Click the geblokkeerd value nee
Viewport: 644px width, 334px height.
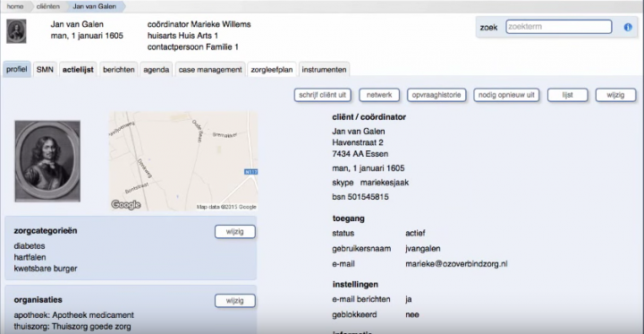412,314
